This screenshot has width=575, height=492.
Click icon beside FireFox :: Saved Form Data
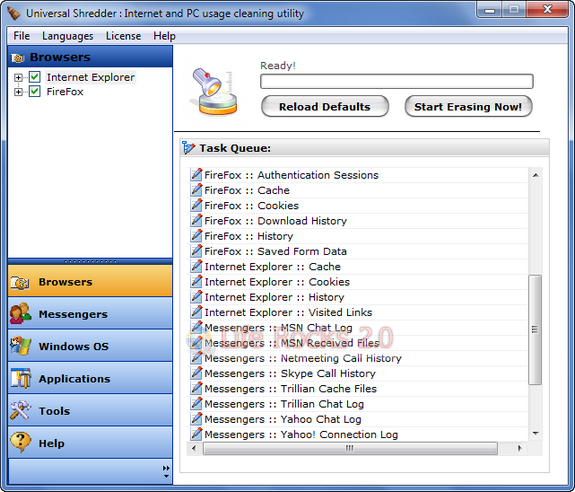pos(196,251)
